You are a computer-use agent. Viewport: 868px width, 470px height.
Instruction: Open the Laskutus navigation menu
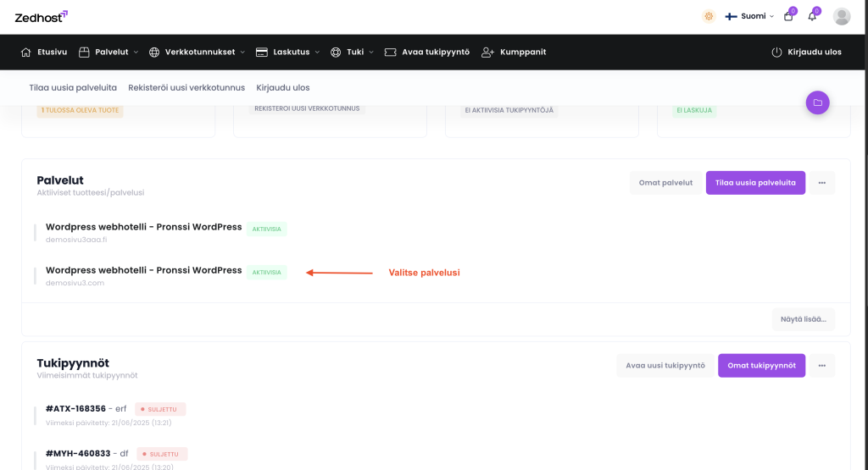[287, 52]
